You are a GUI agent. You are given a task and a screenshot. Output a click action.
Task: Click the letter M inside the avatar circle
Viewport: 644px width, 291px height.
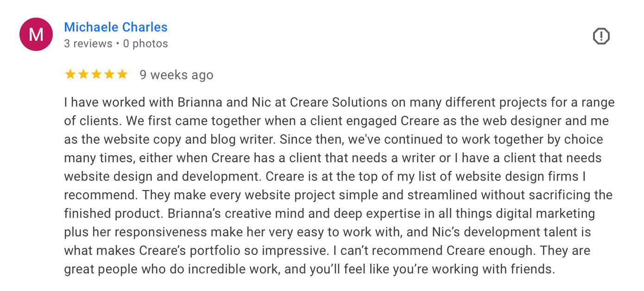tap(36, 34)
